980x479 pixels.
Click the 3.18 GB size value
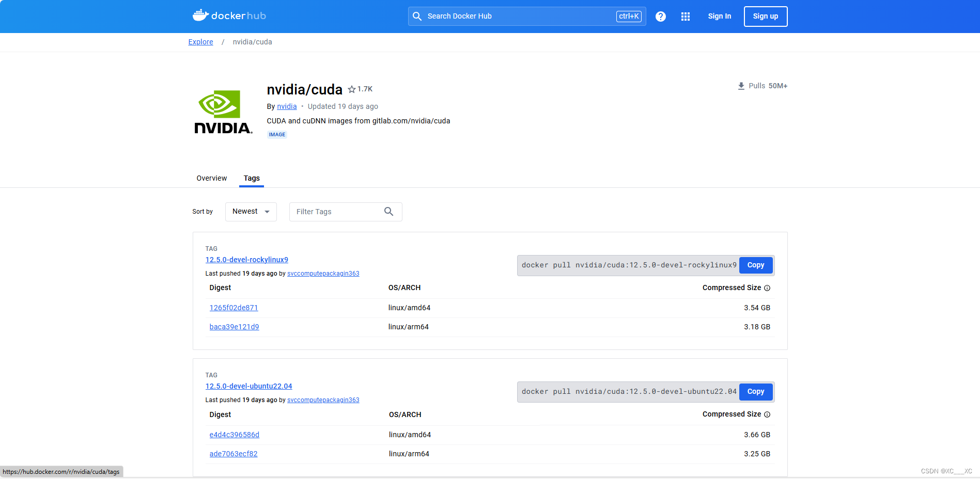click(x=757, y=327)
